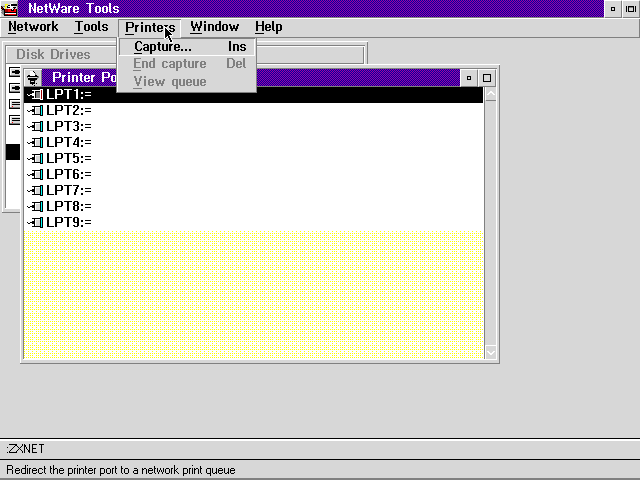Open the Window menu
This screenshot has width=640, height=480.
(x=214, y=27)
